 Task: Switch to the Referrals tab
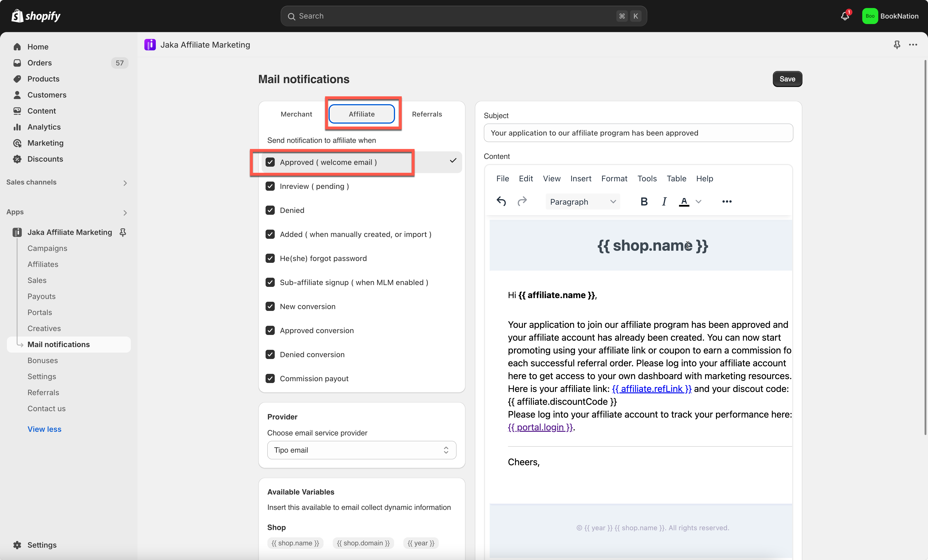427,114
